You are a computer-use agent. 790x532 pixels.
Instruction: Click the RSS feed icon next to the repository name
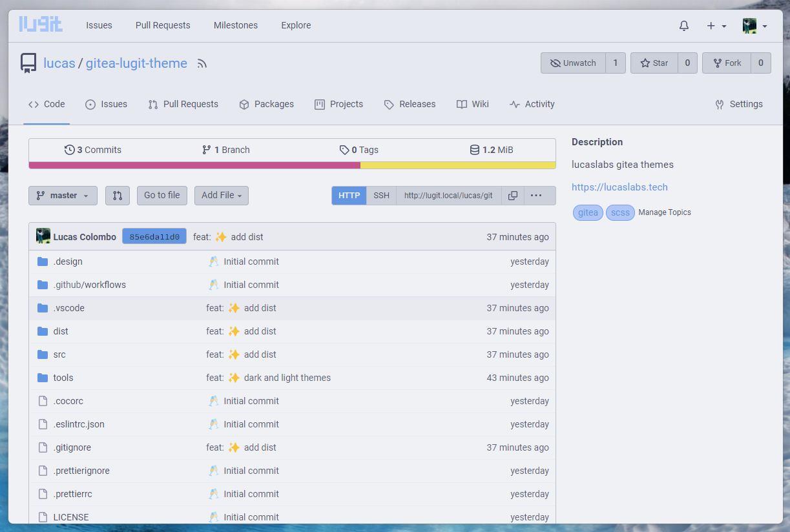pyautogui.click(x=202, y=63)
